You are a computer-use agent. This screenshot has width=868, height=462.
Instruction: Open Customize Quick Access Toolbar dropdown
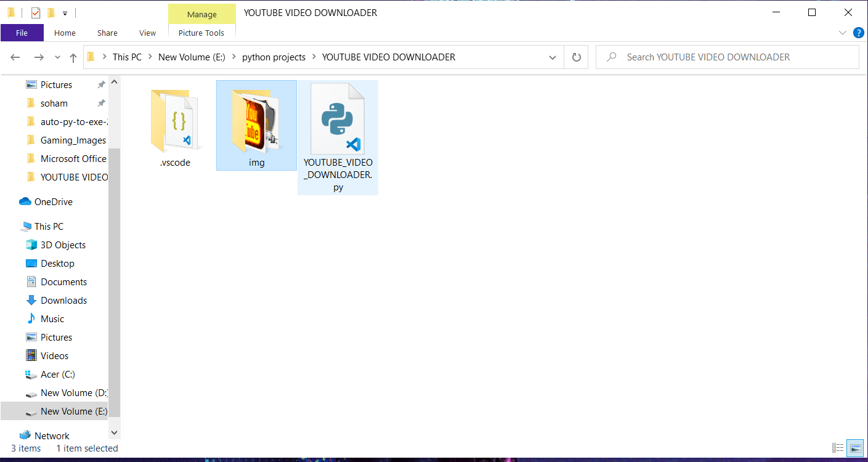point(65,13)
